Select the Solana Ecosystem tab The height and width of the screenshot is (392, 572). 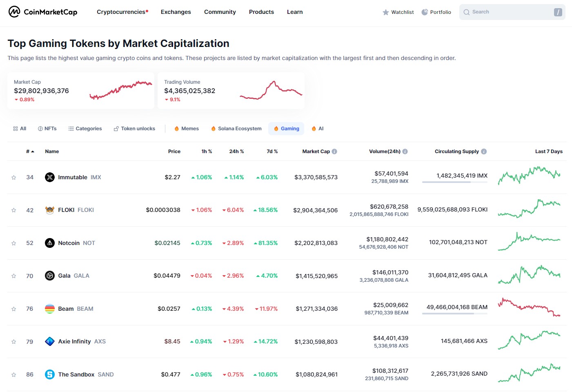click(x=236, y=129)
